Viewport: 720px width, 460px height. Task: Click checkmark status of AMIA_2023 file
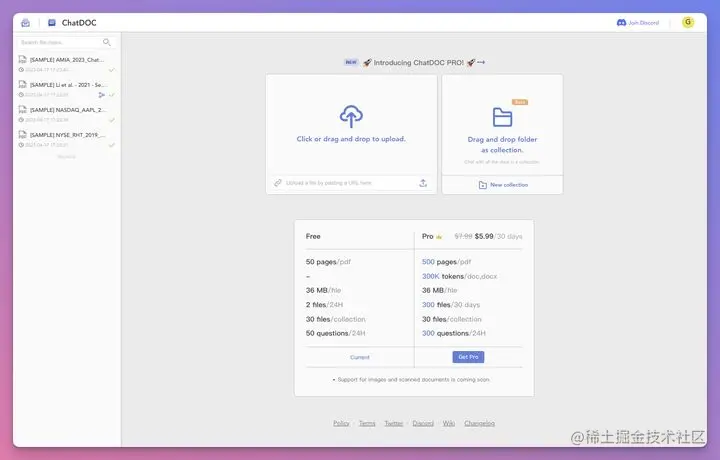(x=112, y=70)
